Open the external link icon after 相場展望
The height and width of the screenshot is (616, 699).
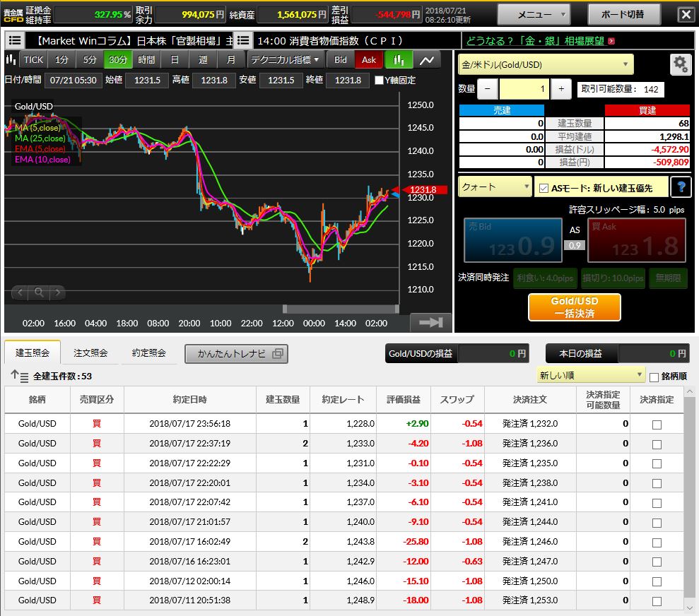pos(611,41)
